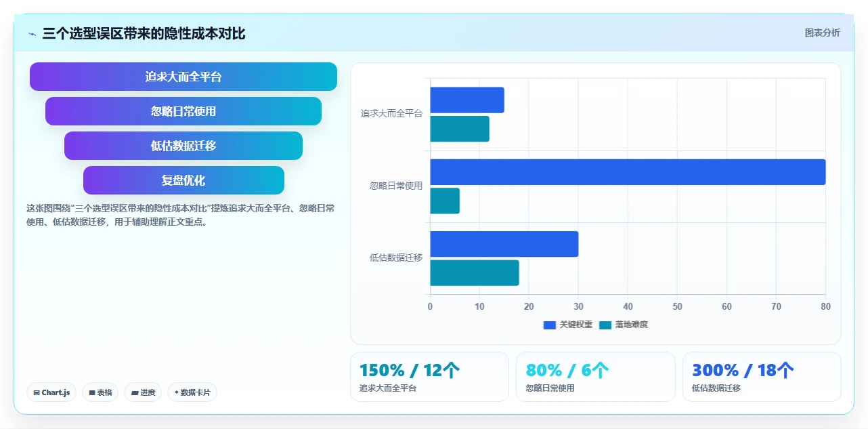Click the 关键权重 legend text
The height and width of the screenshot is (429, 868).
[576, 325]
